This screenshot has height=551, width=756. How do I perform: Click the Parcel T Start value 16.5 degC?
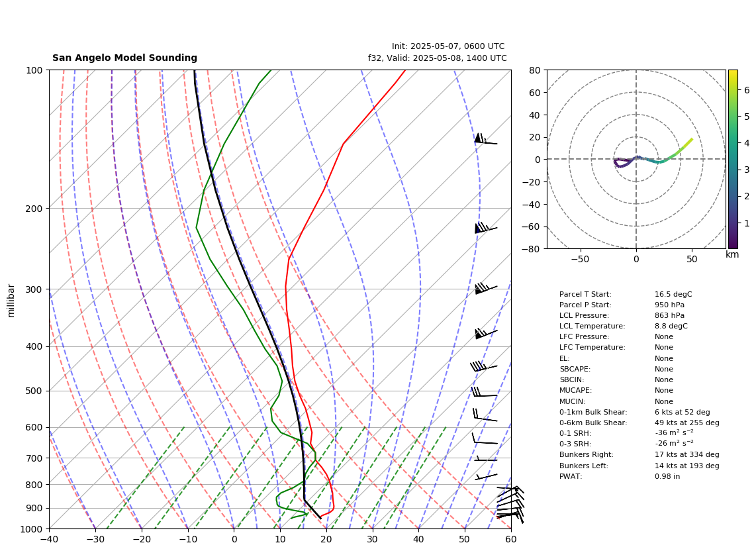pyautogui.click(x=673, y=294)
